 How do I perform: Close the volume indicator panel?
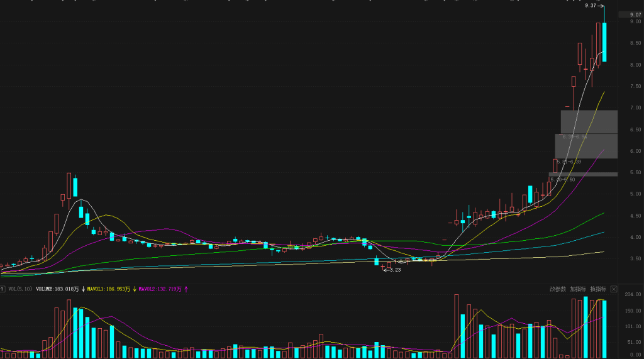coord(614,289)
